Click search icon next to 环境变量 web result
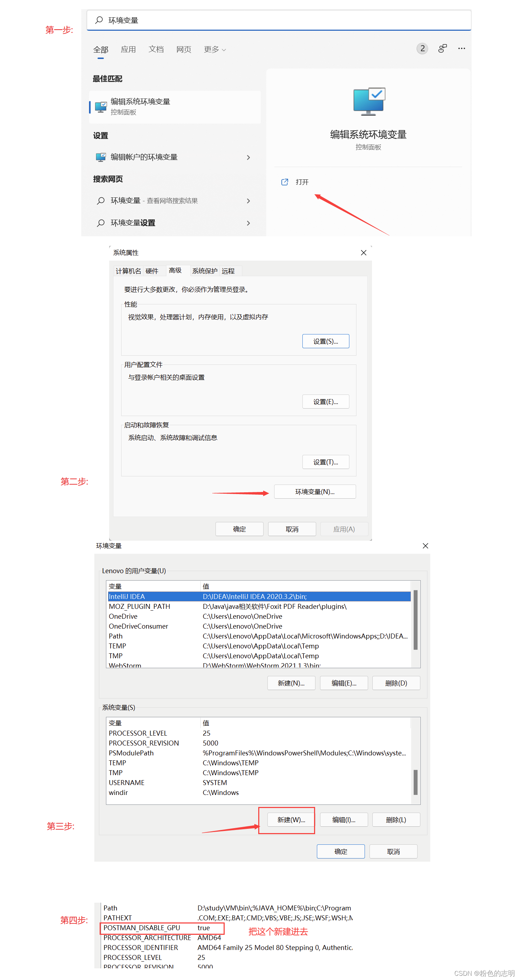This screenshot has width=520, height=980. click(100, 201)
